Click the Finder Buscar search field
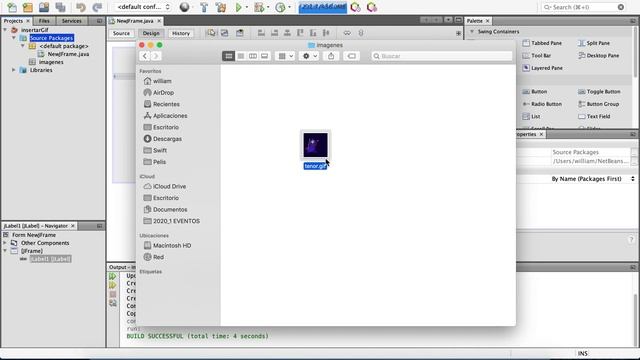This screenshot has height=360, width=640. [x=442, y=56]
